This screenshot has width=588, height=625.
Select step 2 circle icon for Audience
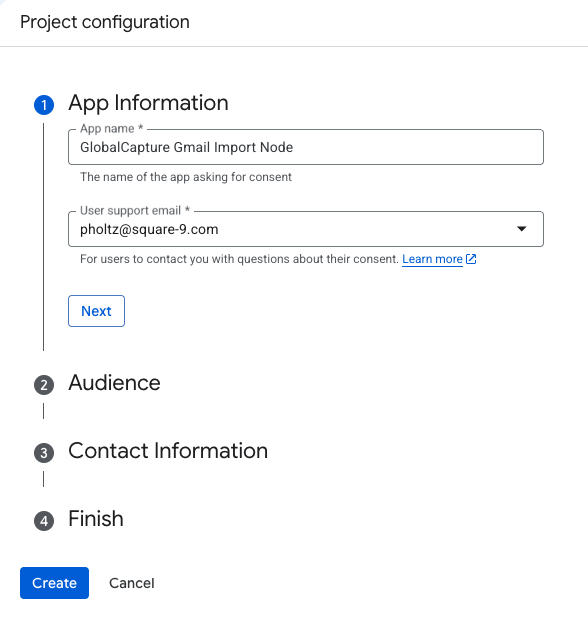(44, 385)
